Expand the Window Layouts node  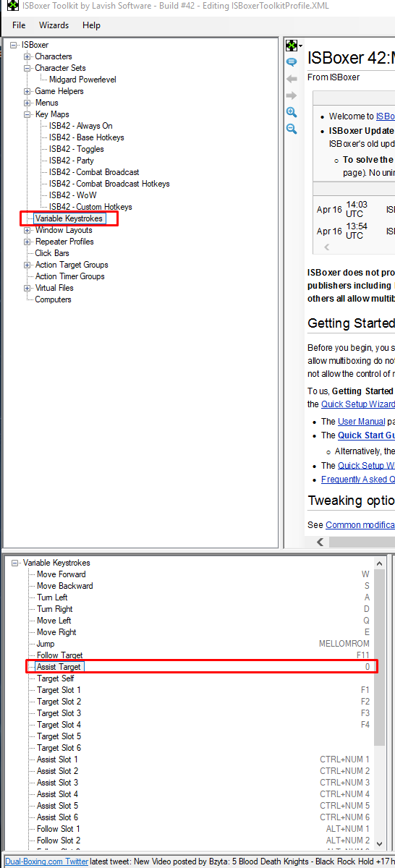pos(27,230)
